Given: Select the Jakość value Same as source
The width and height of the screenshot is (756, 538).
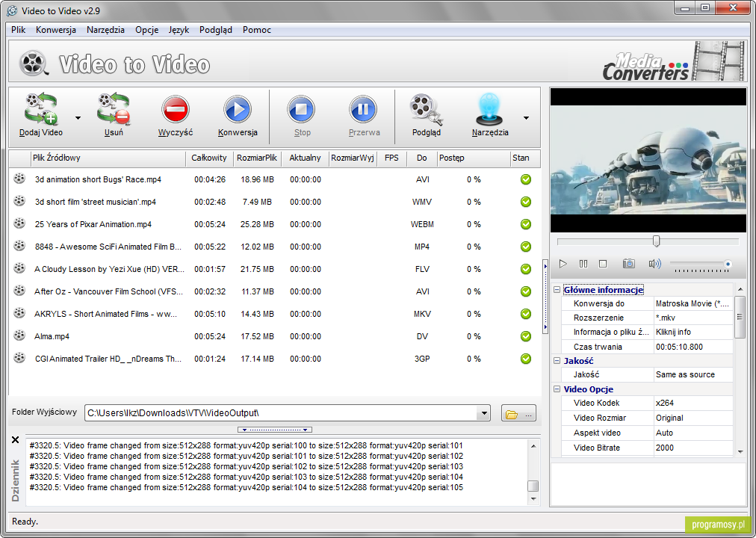Looking at the screenshot, I should (693, 374).
